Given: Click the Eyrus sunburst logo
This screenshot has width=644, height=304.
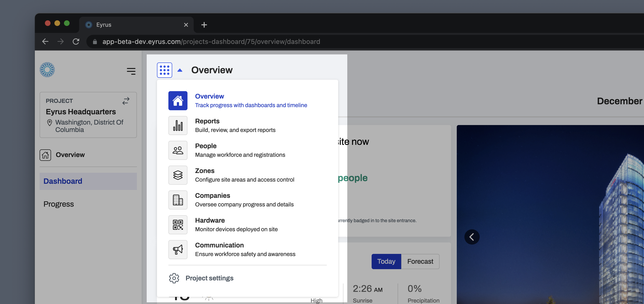Looking at the screenshot, I should pos(47,70).
